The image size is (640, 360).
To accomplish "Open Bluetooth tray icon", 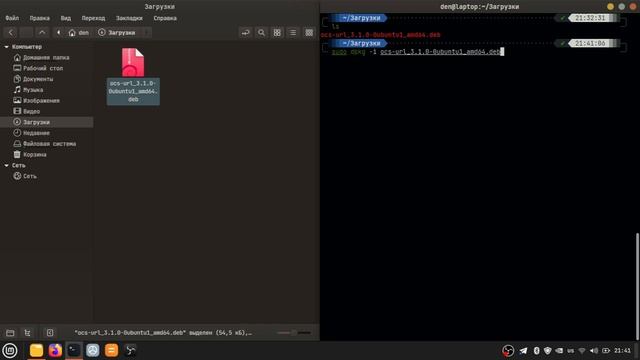I will pos(536,351).
